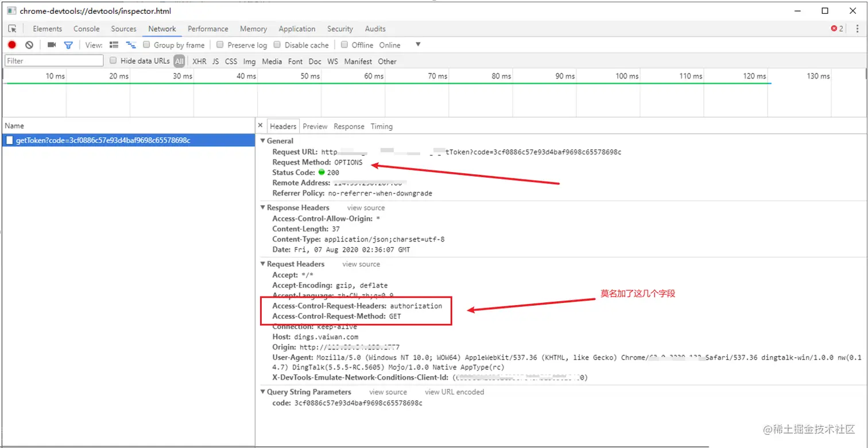Open the Online throttling dropdown

(400, 45)
